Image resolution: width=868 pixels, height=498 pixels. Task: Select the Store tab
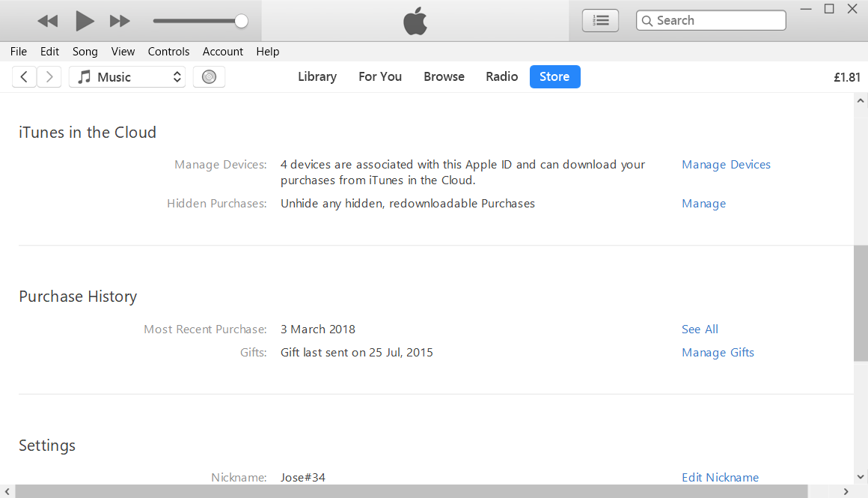click(x=554, y=76)
